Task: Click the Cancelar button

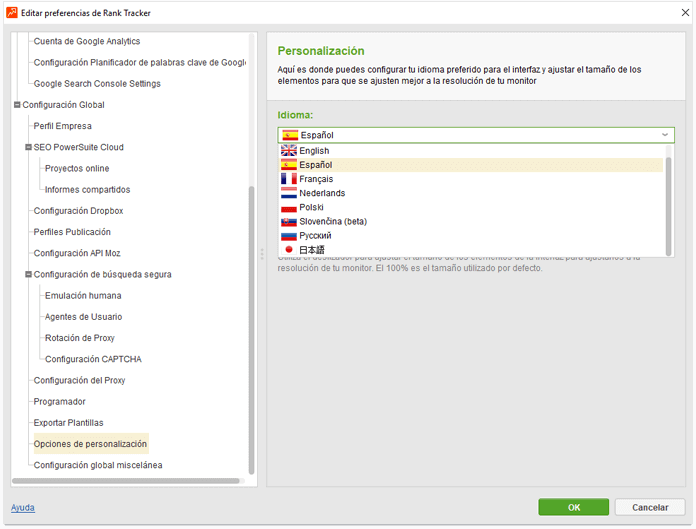Action: [x=649, y=507]
